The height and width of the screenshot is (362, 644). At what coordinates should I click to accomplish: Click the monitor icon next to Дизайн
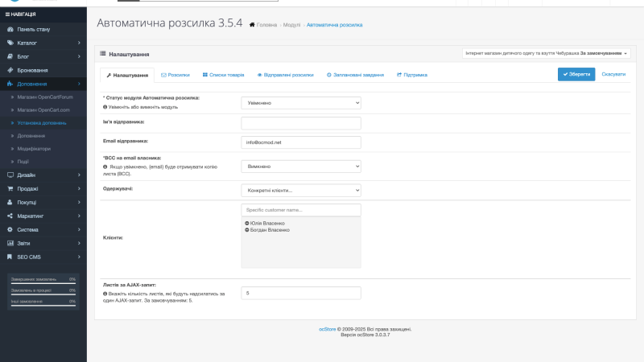pos(10,175)
